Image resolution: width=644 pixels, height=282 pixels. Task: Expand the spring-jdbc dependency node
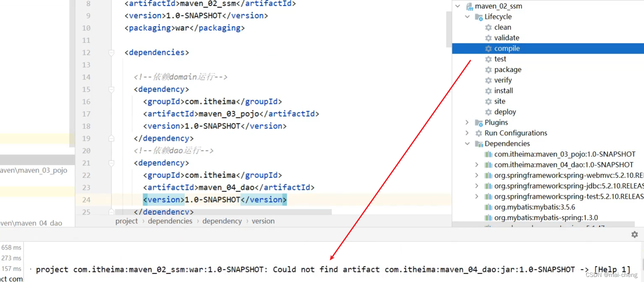pos(477,186)
